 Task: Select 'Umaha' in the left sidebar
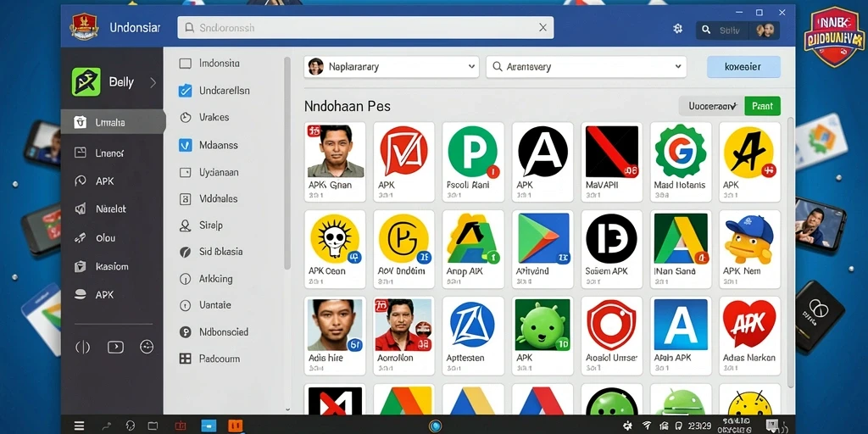[x=113, y=122]
